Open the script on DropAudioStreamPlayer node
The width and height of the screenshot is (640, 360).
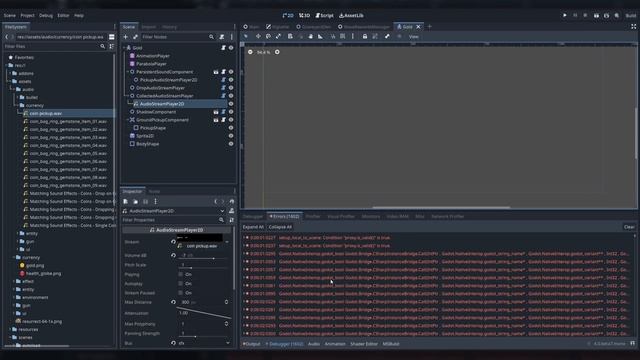click(x=223, y=88)
